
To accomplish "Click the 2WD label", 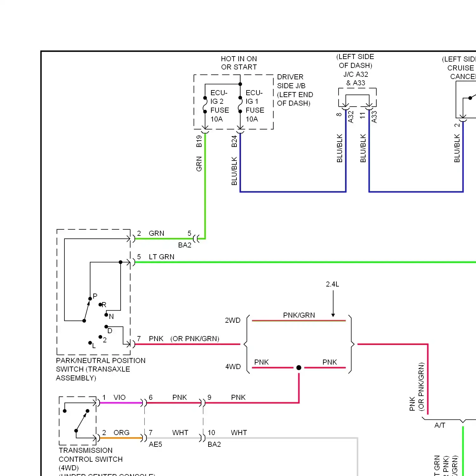I will pyautogui.click(x=233, y=320).
